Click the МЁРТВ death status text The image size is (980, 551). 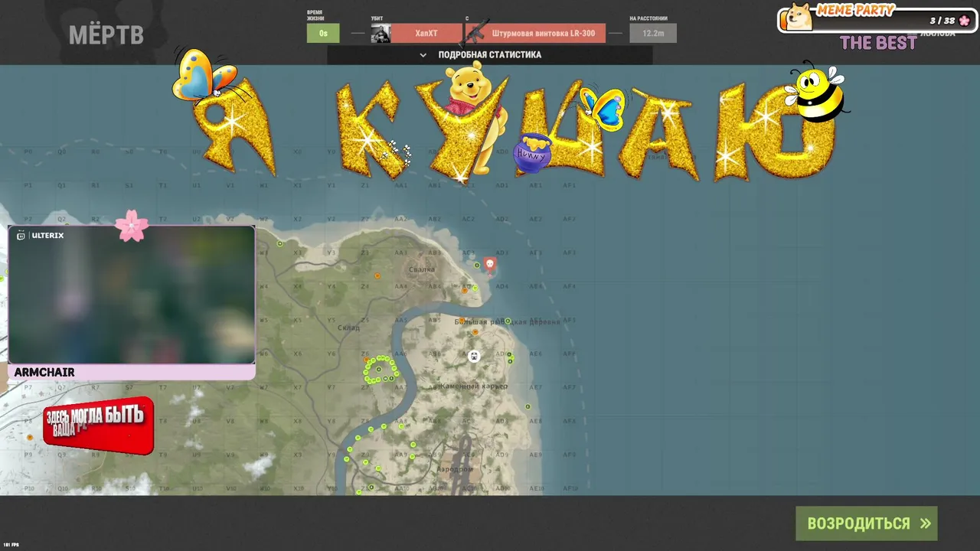(106, 35)
